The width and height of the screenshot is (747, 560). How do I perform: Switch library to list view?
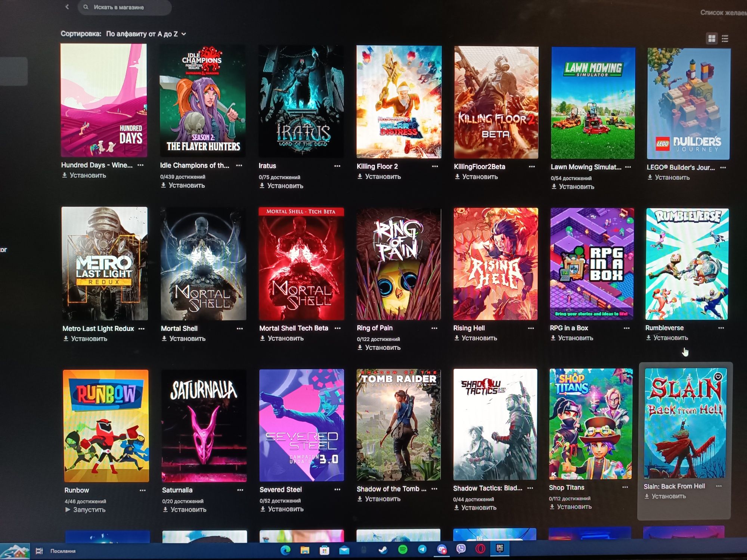tap(725, 38)
